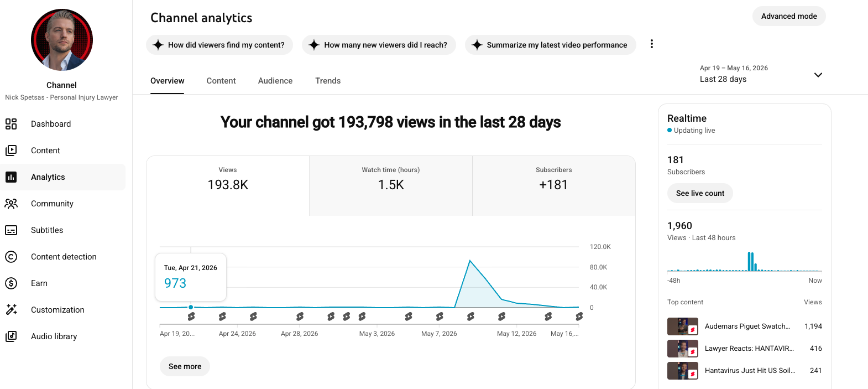Click the tallest bar in realtime chart
Image resolution: width=868 pixels, height=389 pixels.
pyautogui.click(x=750, y=261)
